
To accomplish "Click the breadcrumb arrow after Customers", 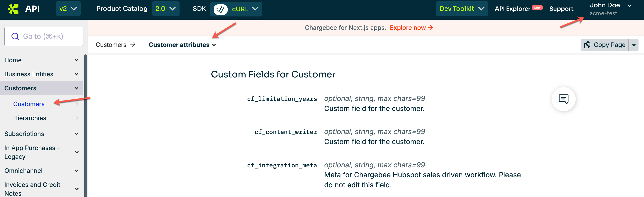I will point(133,45).
